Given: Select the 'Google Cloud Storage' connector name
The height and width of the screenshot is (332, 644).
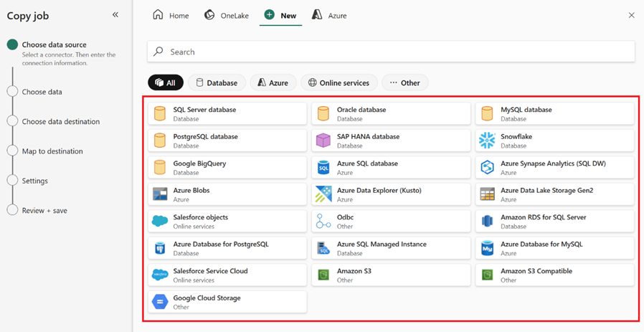Looking at the screenshot, I should (207, 298).
